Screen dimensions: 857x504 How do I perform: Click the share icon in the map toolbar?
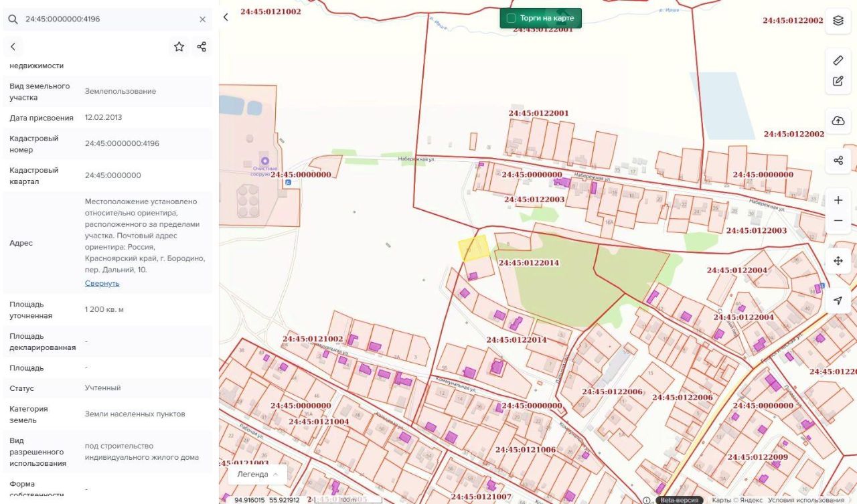pyautogui.click(x=838, y=161)
